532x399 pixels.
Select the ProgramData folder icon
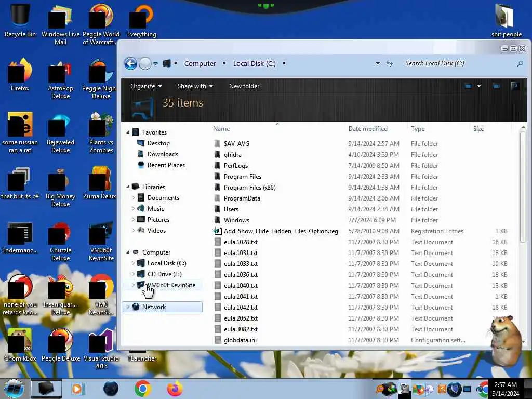tap(217, 198)
